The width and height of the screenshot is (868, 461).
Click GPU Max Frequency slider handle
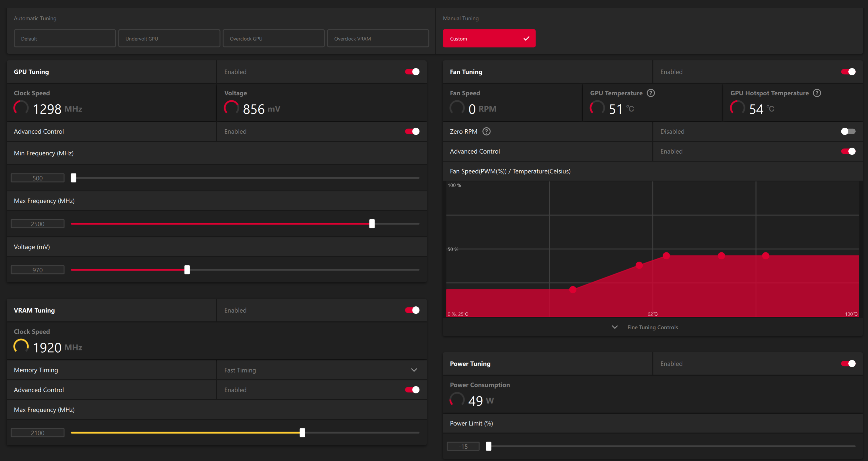pos(372,224)
